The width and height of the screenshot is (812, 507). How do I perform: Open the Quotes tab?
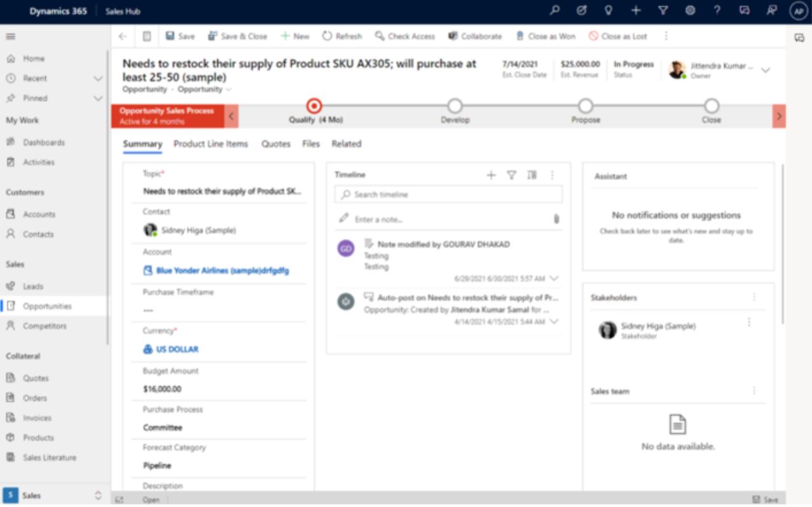(276, 144)
